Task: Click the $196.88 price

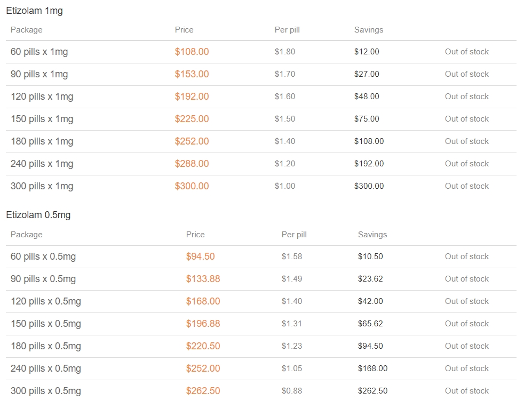Action: click(x=203, y=324)
